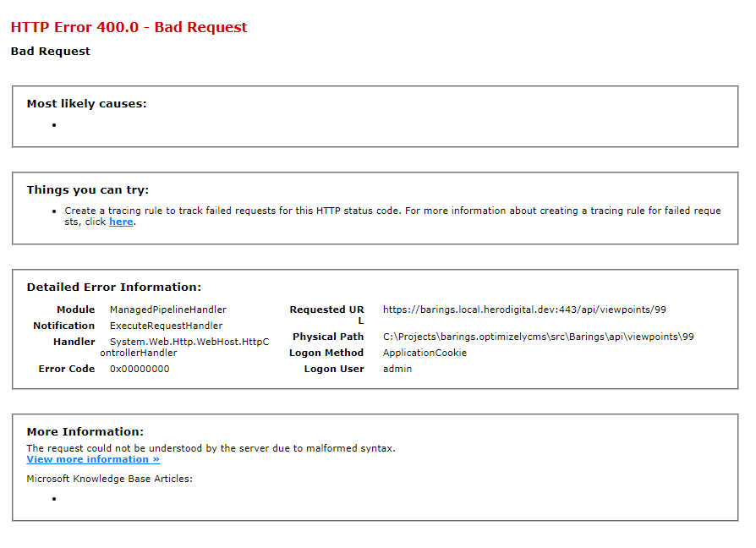Click the 'Things you can try:' heading

87,189
